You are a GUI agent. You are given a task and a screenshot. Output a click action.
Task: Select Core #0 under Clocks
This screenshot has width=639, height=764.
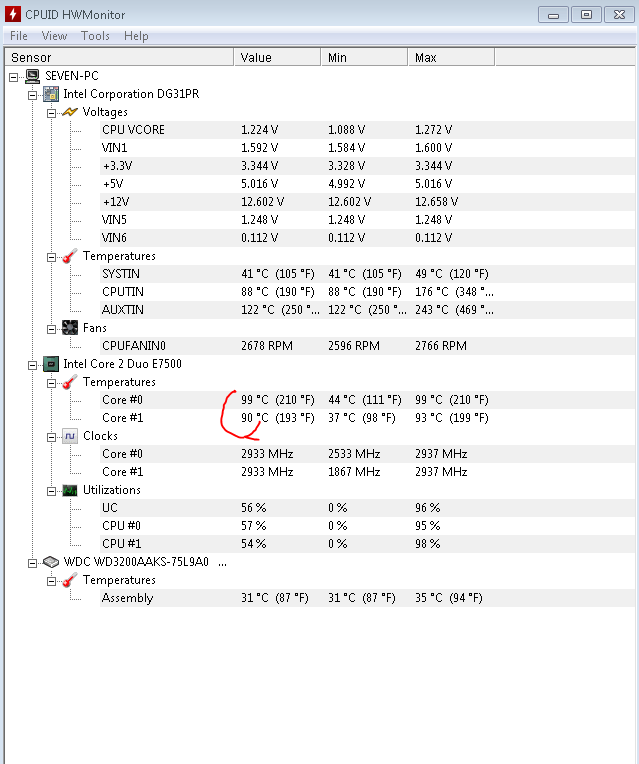coord(368,455)
